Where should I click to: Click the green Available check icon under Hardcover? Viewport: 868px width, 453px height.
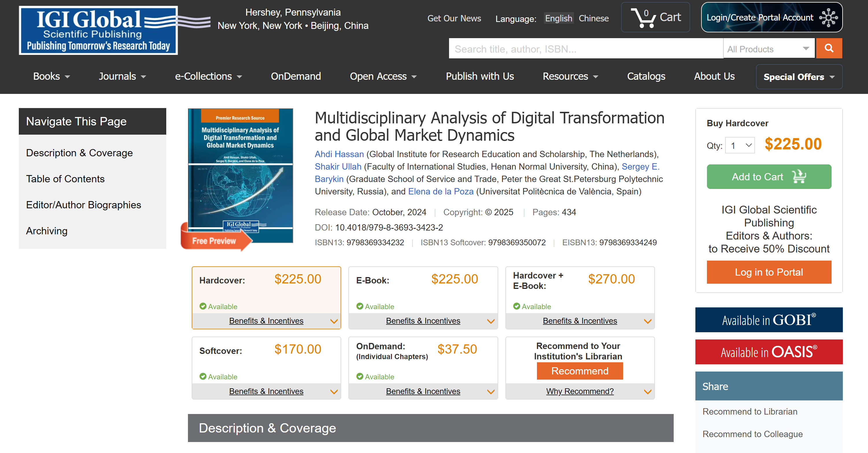coord(204,307)
